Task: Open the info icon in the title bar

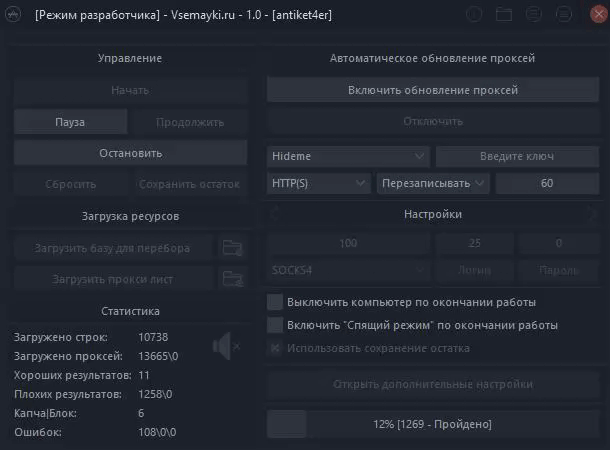Action: [x=474, y=15]
